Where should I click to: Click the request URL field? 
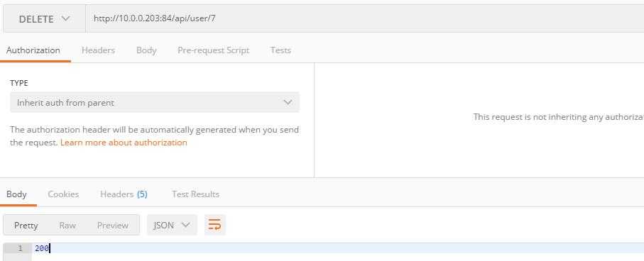pyautogui.click(x=365, y=19)
